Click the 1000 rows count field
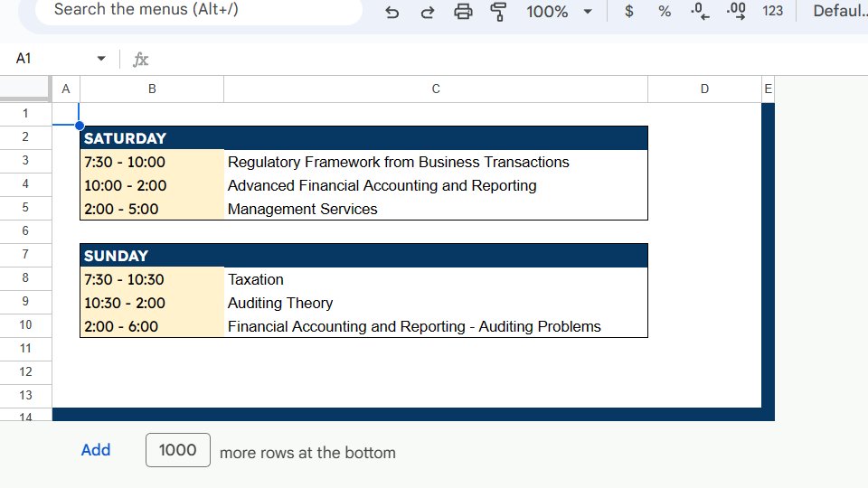Screen dimensions: 868x488 (x=178, y=450)
